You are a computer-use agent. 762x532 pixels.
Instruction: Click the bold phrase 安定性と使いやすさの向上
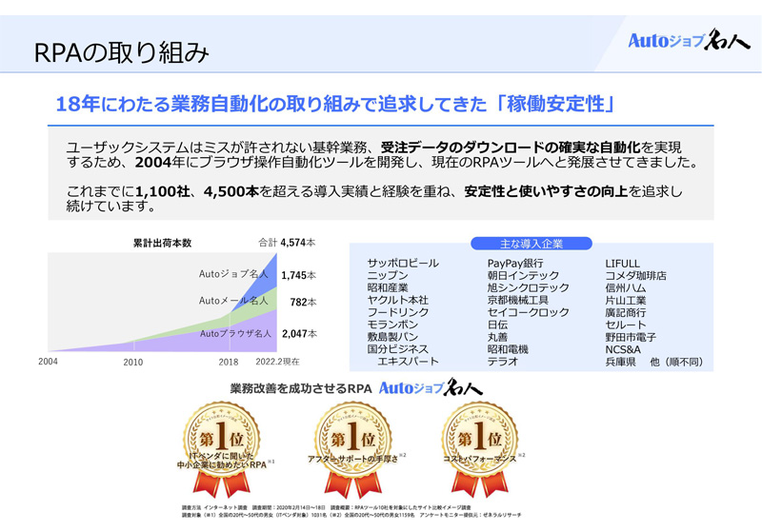[546, 191]
